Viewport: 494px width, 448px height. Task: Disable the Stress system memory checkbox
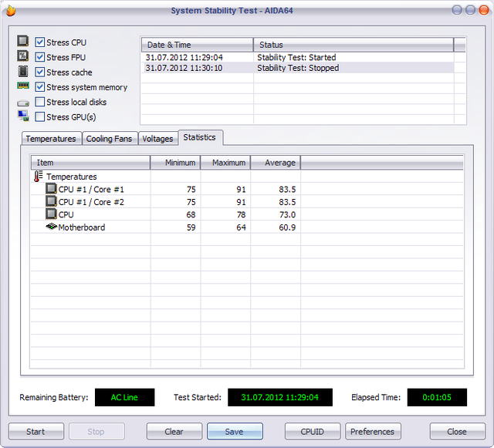tap(40, 87)
